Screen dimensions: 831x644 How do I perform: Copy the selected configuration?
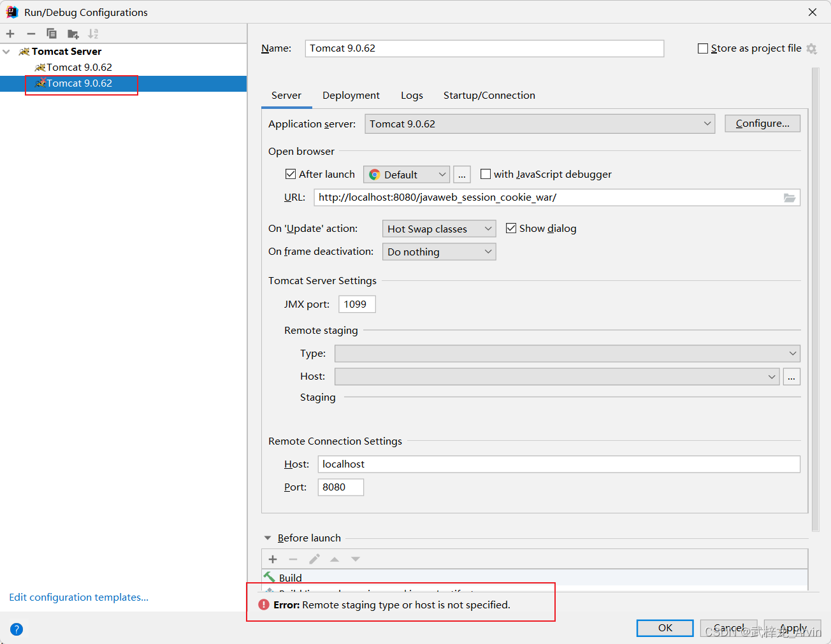point(52,34)
